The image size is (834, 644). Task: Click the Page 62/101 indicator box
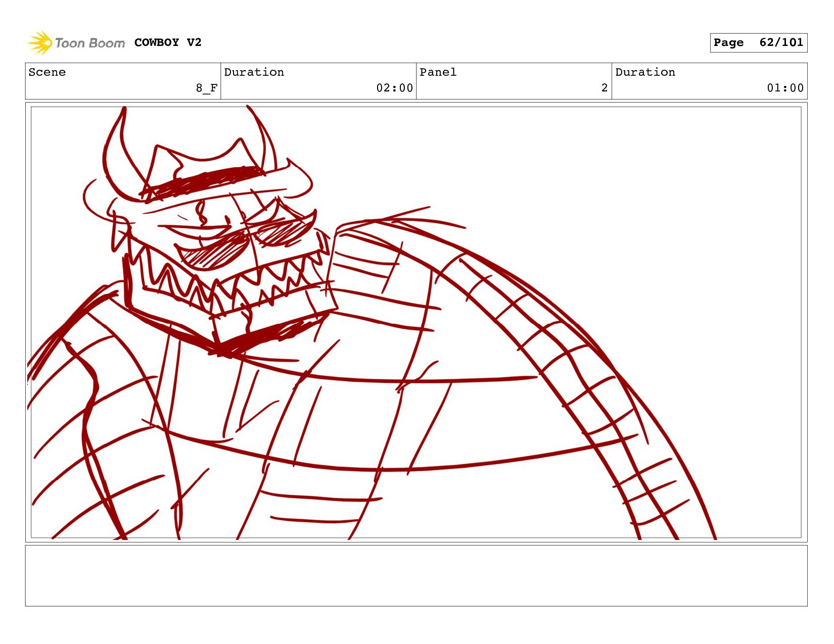click(758, 43)
